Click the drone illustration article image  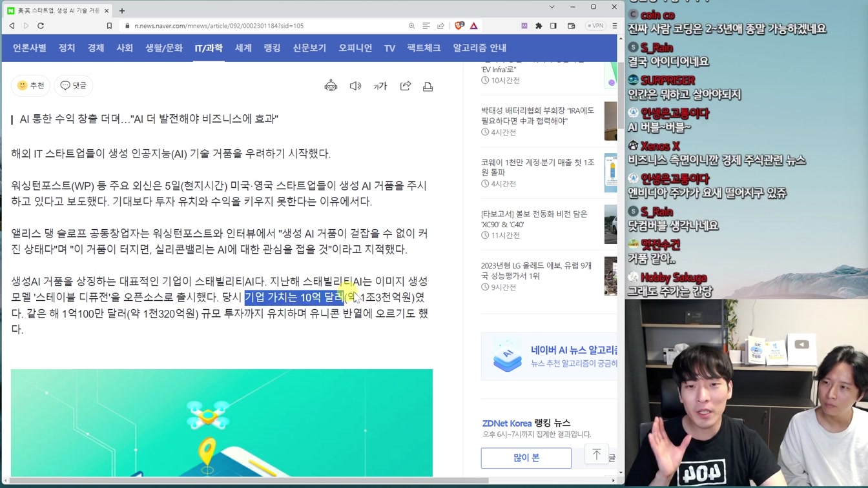click(x=222, y=423)
